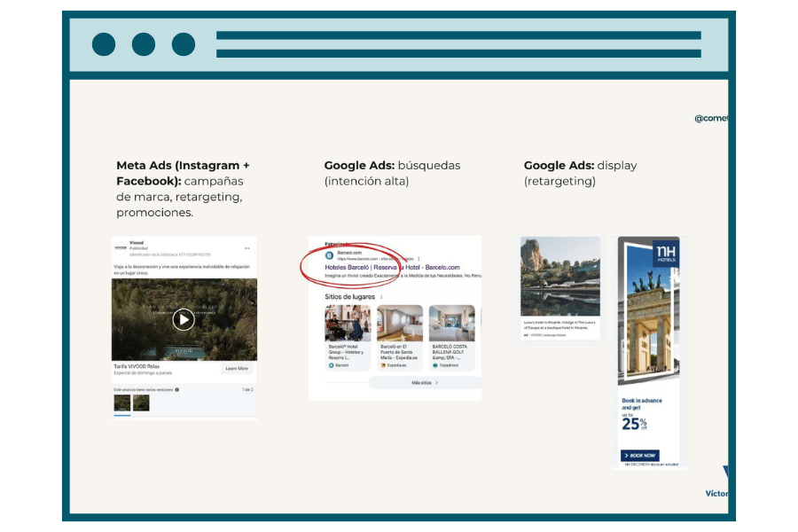798x532 pixels.
Task: Click the info icon beside 'Este anuncio tiene varias versiones'
Action: pyautogui.click(x=177, y=390)
